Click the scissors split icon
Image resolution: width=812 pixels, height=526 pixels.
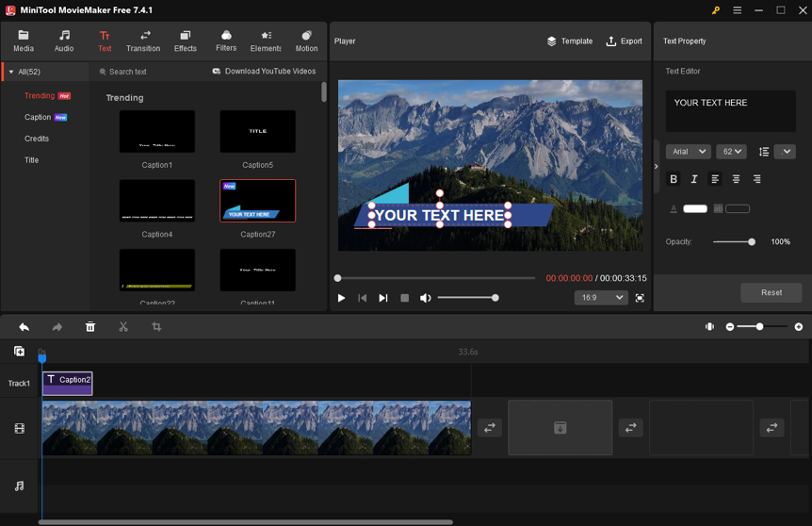(123, 327)
